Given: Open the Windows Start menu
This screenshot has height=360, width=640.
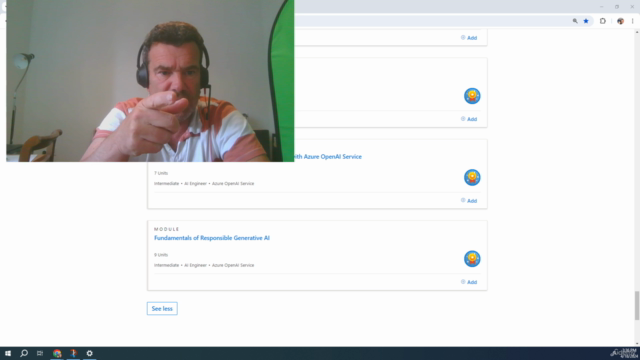Looking at the screenshot, I should click(8, 353).
